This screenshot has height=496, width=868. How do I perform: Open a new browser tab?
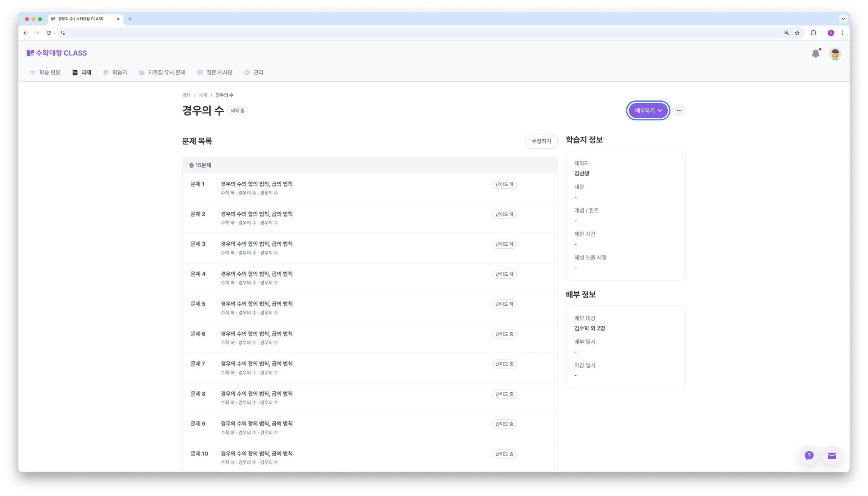[130, 19]
